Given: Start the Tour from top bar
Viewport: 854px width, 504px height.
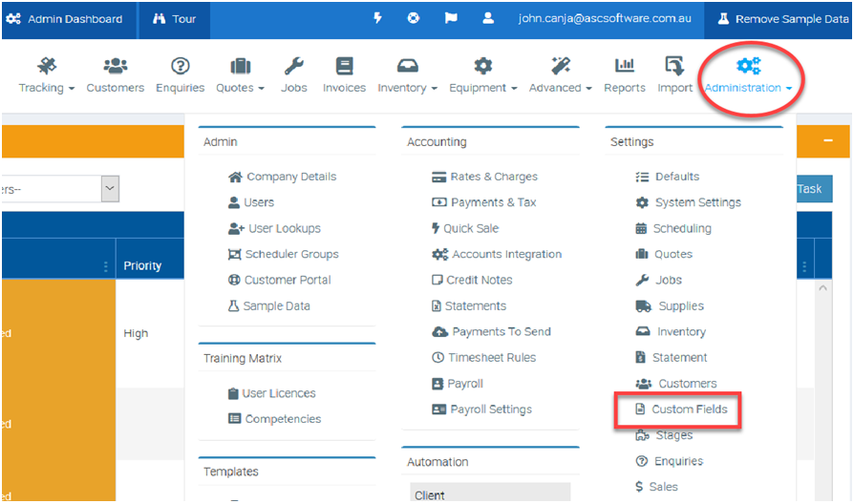Looking at the screenshot, I should click(x=174, y=19).
